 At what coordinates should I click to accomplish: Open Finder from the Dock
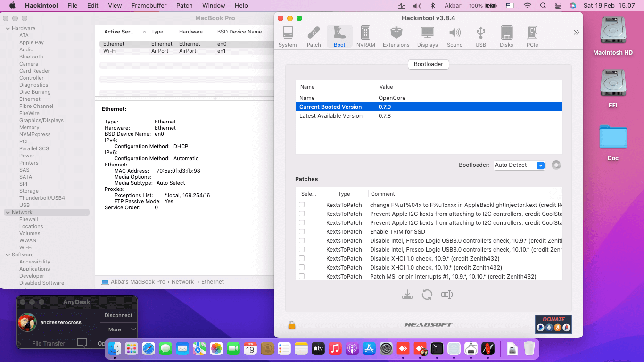[115, 348]
